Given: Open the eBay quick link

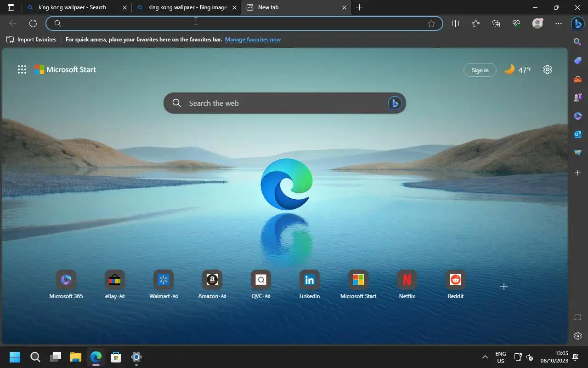Looking at the screenshot, I should coord(115,285).
